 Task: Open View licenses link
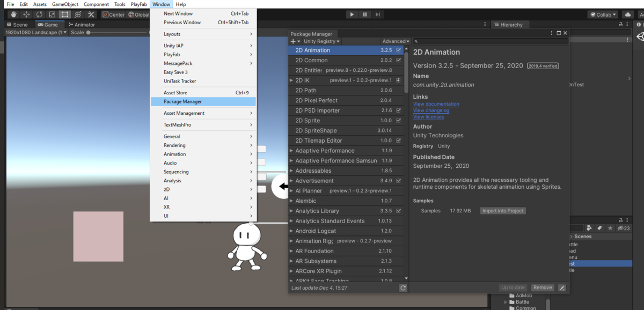[x=428, y=117]
